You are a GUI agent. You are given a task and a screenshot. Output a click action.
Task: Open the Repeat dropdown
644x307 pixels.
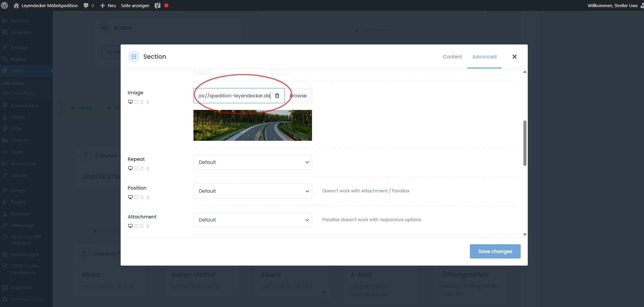tap(252, 162)
